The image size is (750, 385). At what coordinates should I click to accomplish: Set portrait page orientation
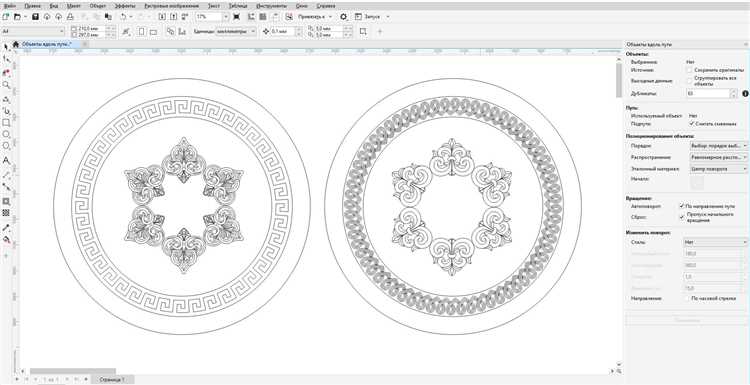coord(142,32)
